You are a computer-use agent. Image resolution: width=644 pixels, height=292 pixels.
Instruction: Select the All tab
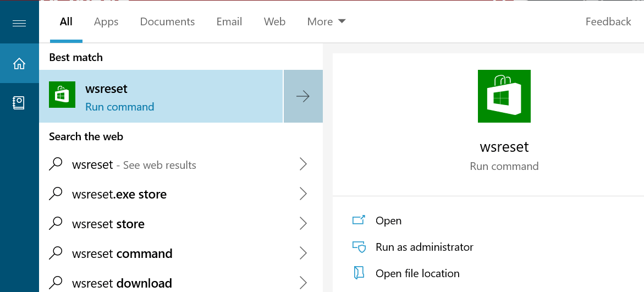[x=66, y=22]
